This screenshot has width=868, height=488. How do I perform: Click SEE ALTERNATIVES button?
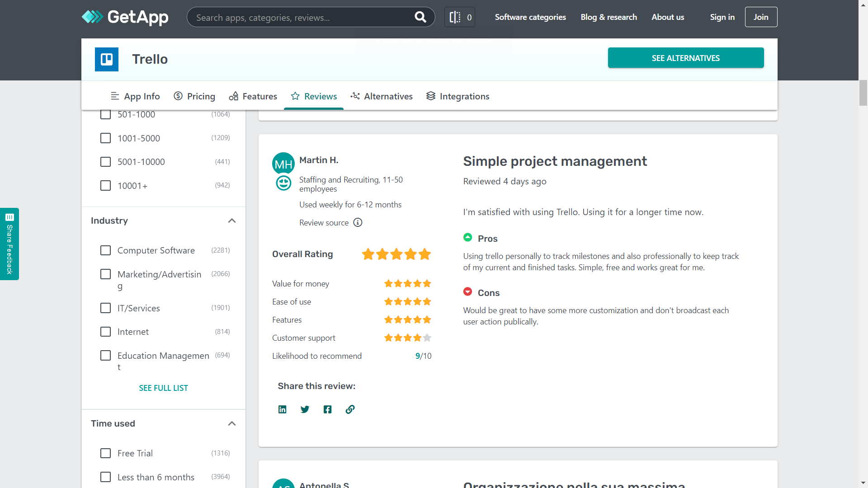click(685, 58)
